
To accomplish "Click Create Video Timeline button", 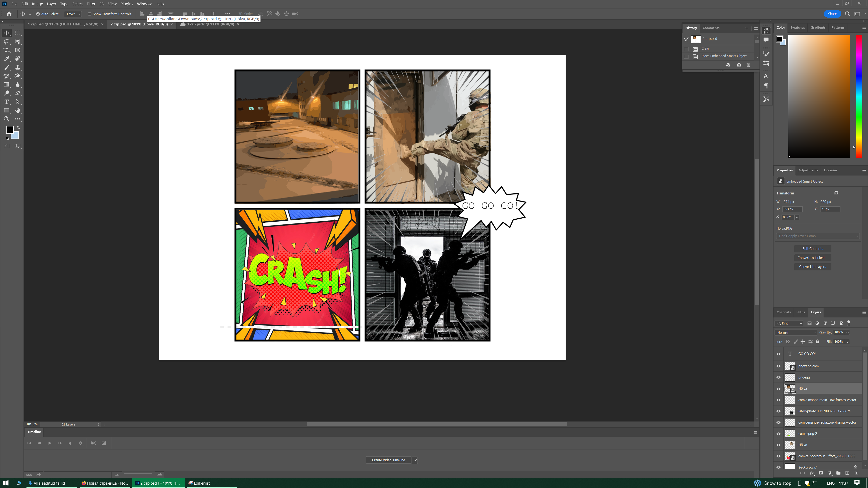I will click(x=388, y=460).
